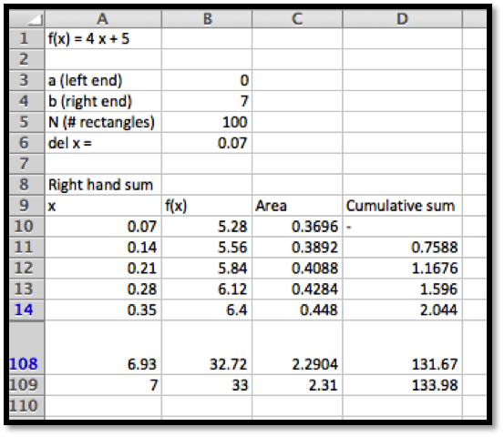
Task: Select column C header
Action: (297, 19)
